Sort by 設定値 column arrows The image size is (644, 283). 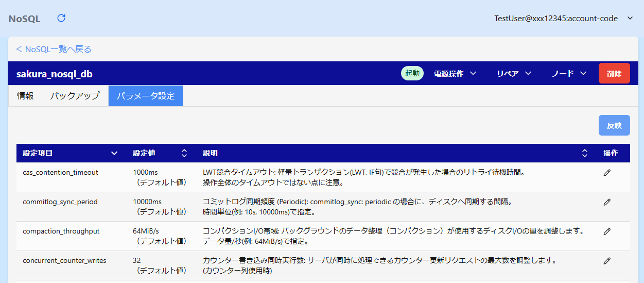184,153
